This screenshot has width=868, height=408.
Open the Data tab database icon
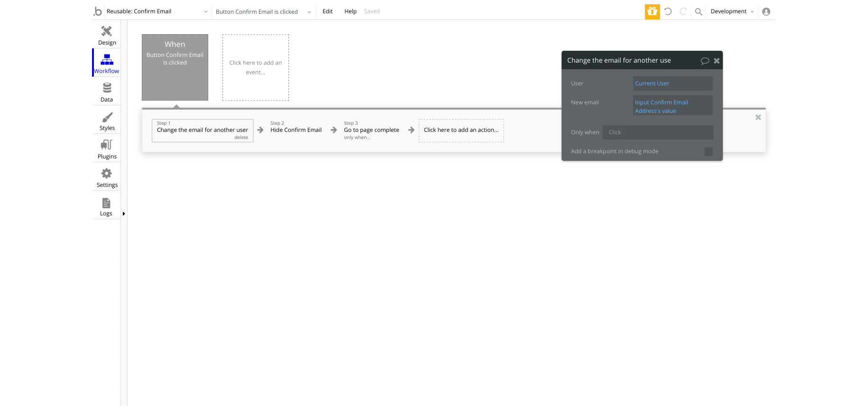coord(107,88)
